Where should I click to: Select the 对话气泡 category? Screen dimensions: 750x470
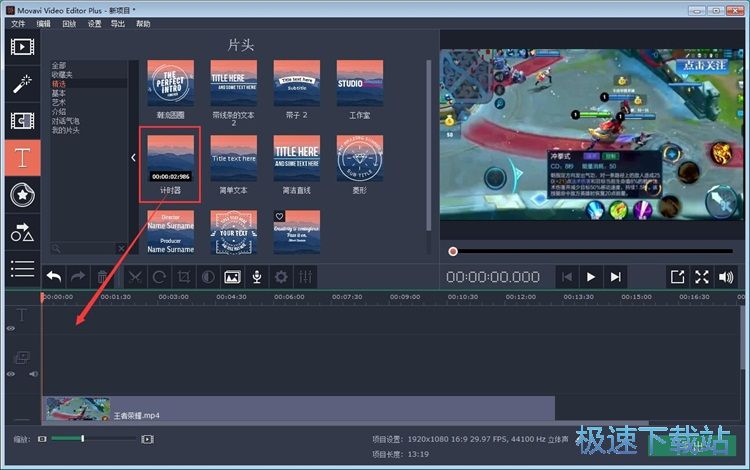[66, 121]
